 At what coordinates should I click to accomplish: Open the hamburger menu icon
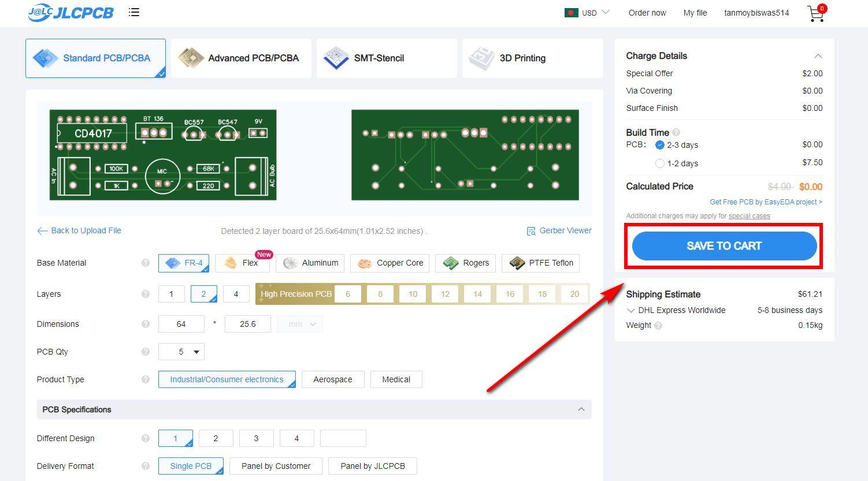coord(134,12)
